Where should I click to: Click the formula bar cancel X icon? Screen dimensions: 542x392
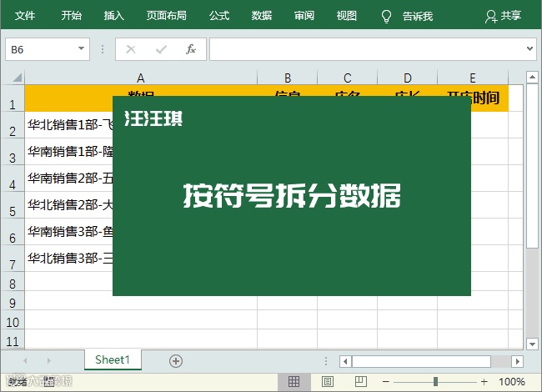point(131,49)
